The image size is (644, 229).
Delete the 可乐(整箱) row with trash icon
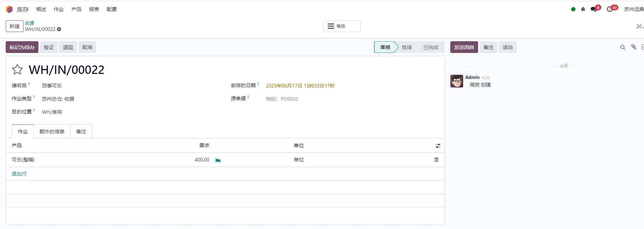(436, 160)
